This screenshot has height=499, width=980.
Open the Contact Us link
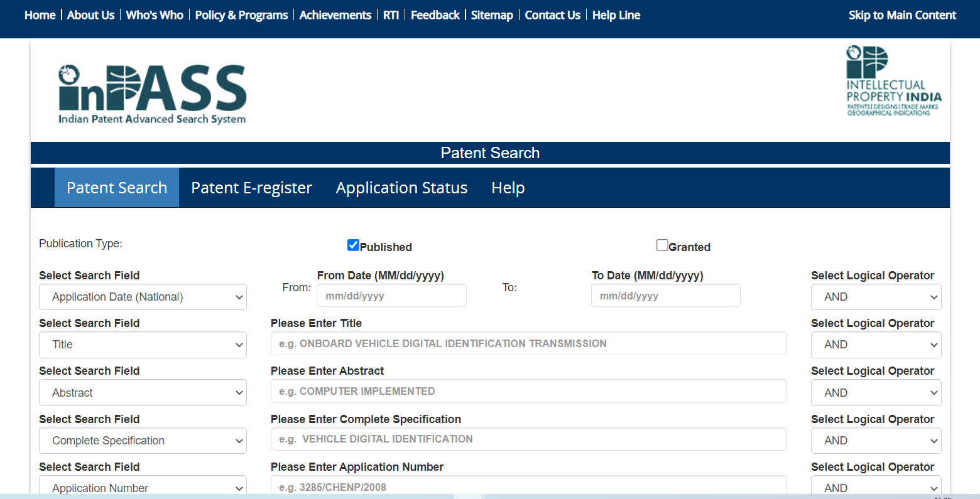(x=553, y=15)
